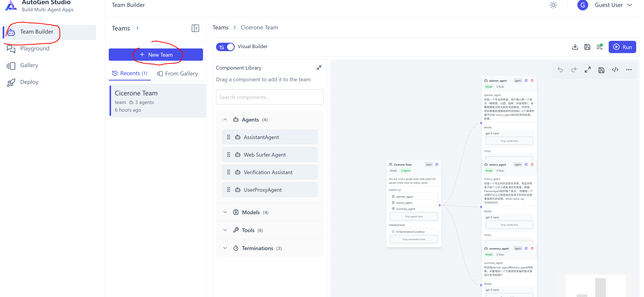Collapse the Teams sidebar panel icon

[x=195, y=28]
